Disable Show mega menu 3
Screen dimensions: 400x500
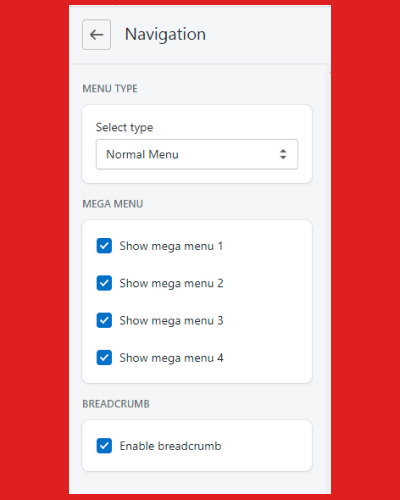tap(104, 321)
